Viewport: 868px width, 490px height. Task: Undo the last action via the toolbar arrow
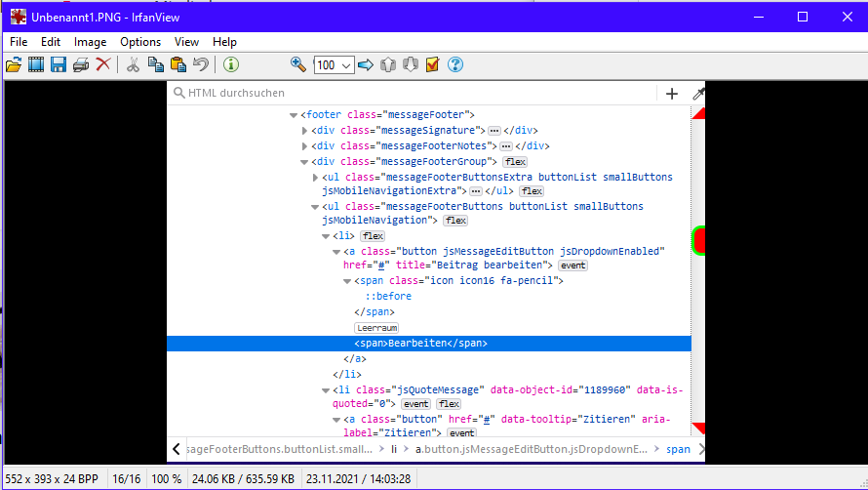click(x=200, y=64)
